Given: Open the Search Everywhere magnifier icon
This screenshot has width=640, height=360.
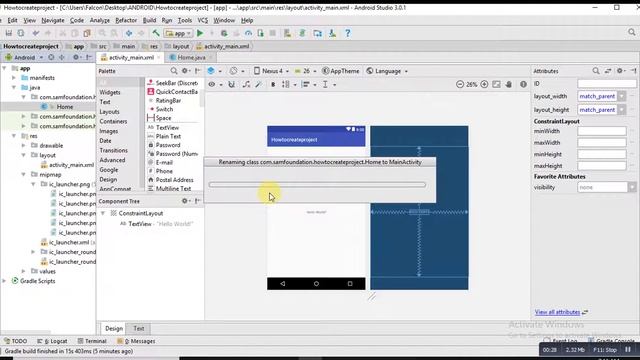Looking at the screenshot, I should 631,32.
